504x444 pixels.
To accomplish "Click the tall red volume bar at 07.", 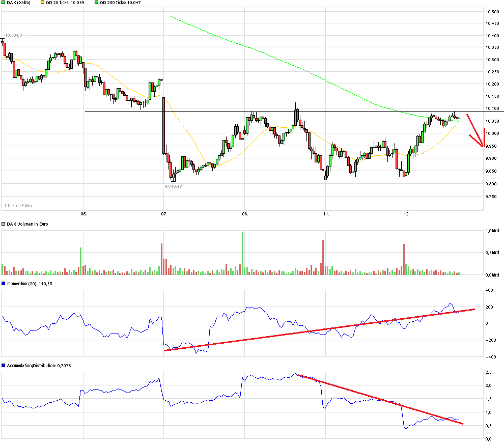I will click(x=162, y=259).
